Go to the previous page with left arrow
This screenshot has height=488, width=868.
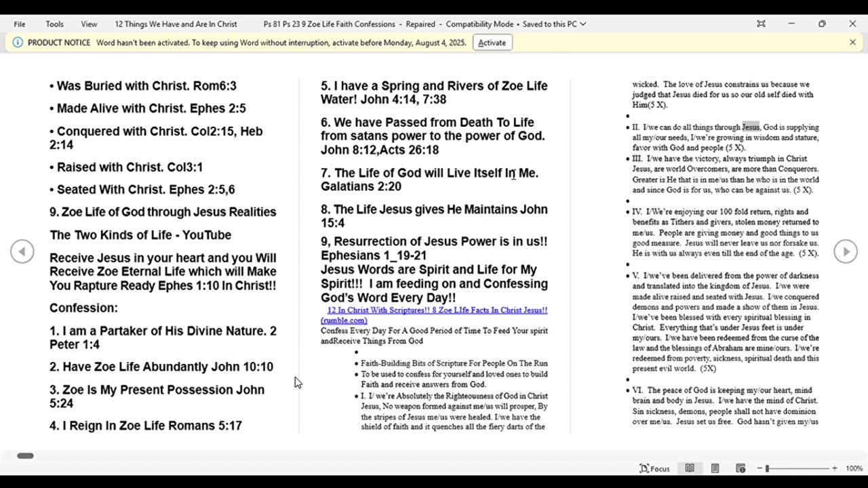pos(22,251)
